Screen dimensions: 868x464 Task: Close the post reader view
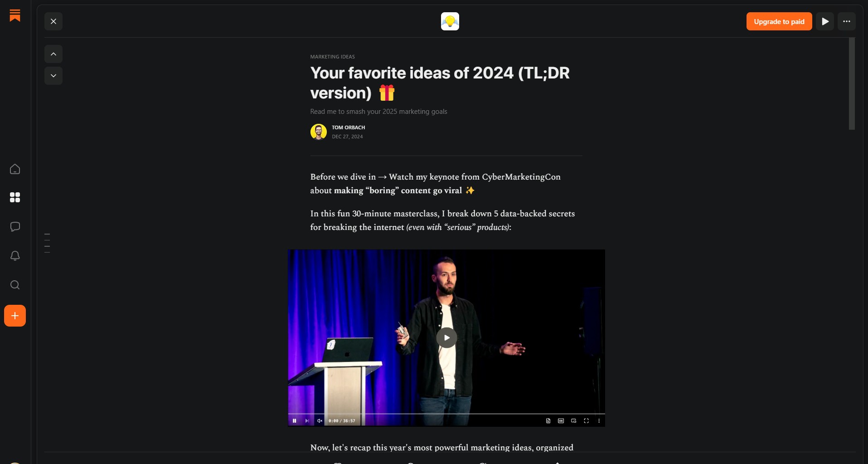[53, 21]
